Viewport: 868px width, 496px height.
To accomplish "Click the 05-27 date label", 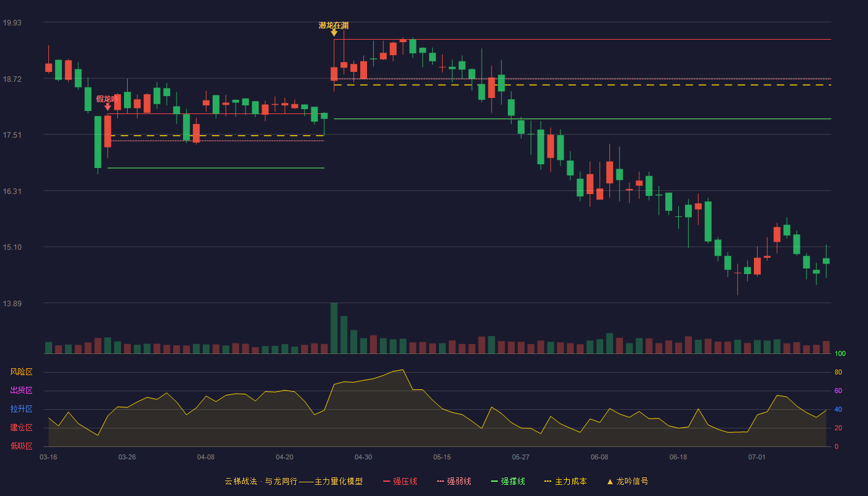I will (521, 457).
